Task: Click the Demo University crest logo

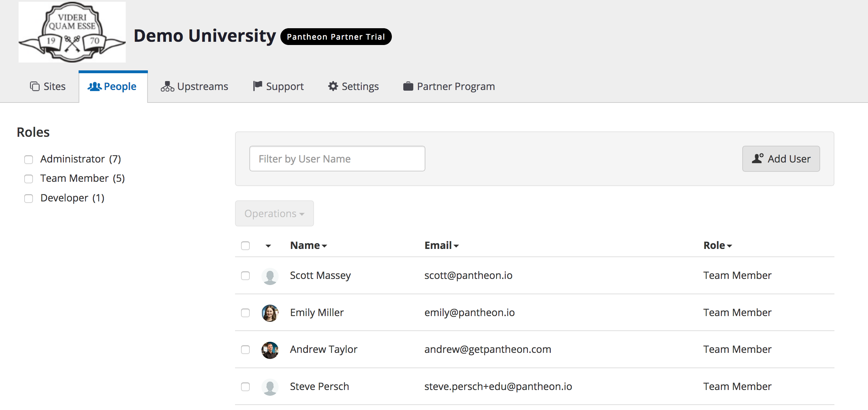Action: [72, 32]
